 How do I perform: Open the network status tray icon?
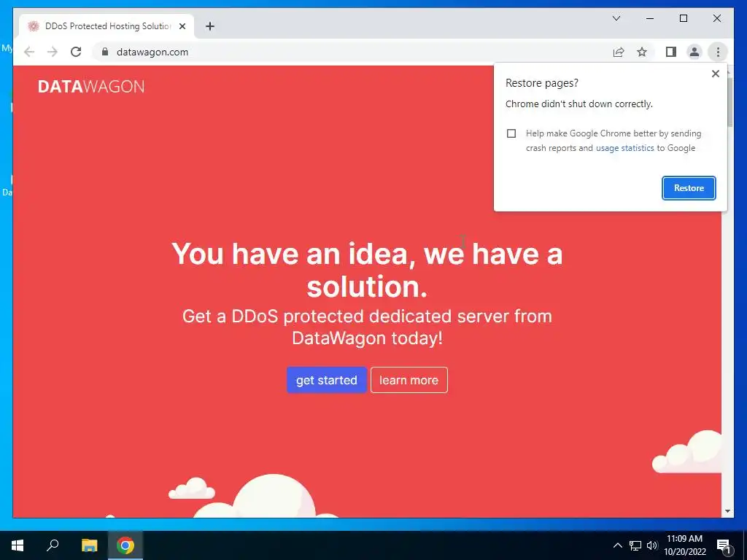click(x=635, y=545)
